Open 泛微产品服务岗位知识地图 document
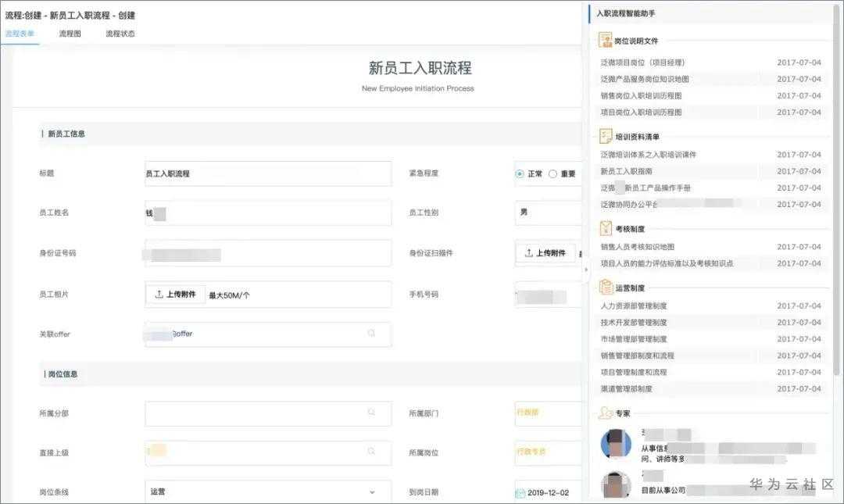Viewport: 844px width, 504px height. tap(645, 79)
